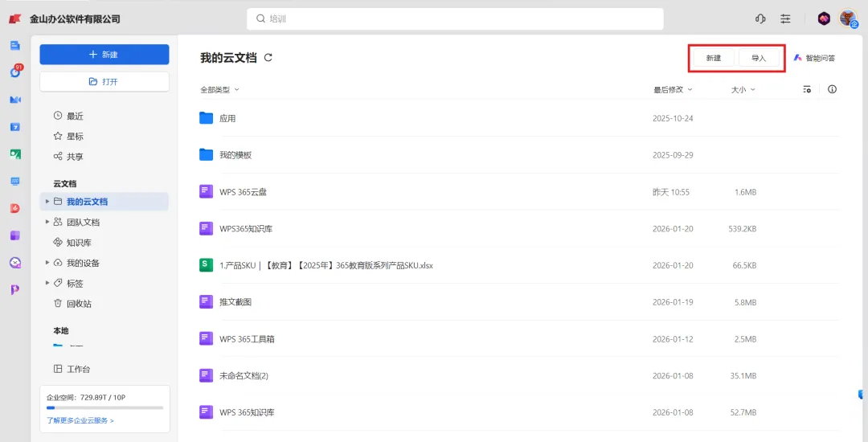Open the purple chat robot icon
868x442 pixels.
tap(15, 263)
